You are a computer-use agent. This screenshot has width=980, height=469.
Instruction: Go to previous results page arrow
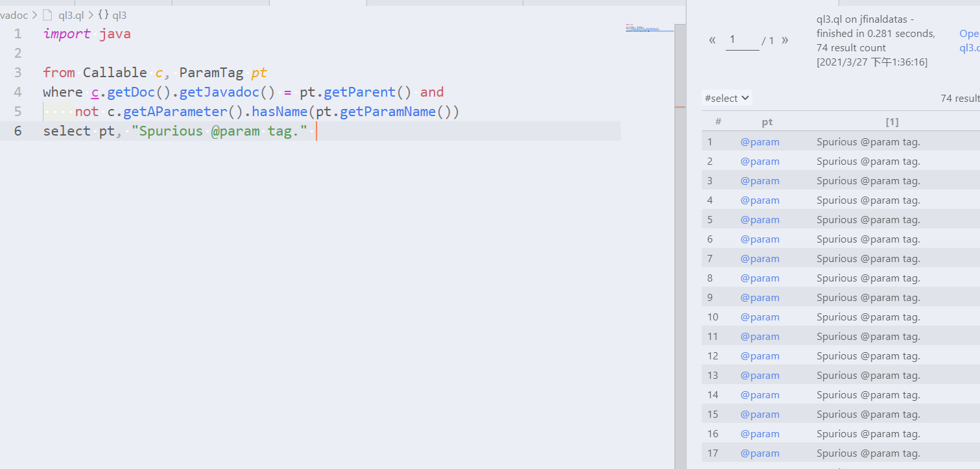(712, 40)
